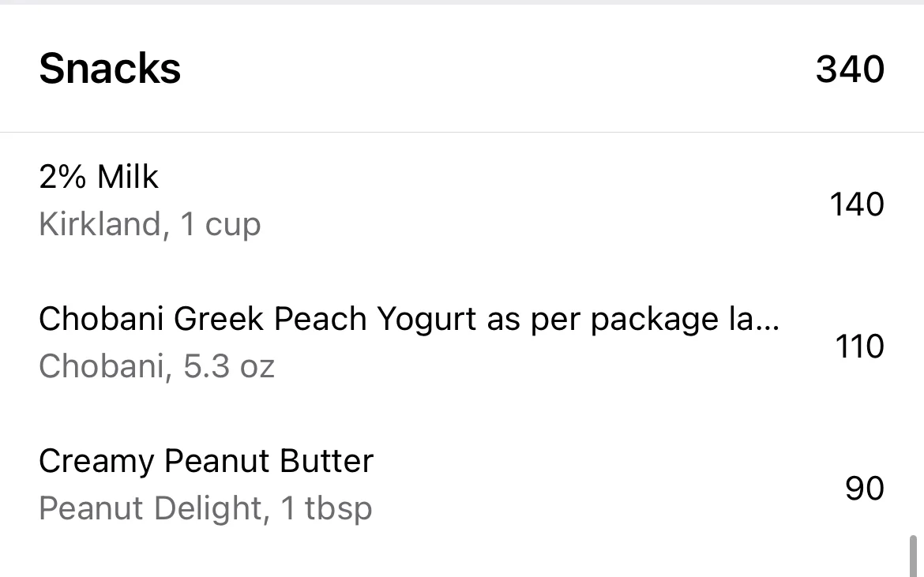Click the word Butter in third item

coord(326,460)
